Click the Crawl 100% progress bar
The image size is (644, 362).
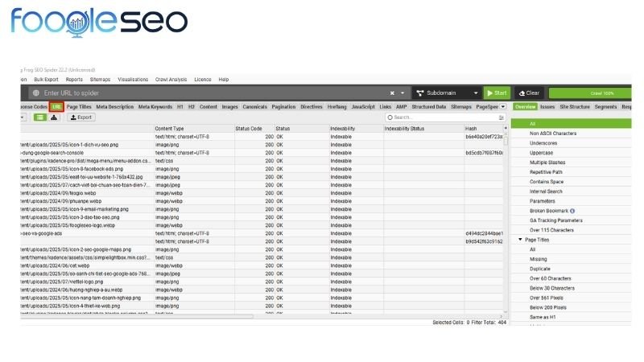[x=590, y=93]
